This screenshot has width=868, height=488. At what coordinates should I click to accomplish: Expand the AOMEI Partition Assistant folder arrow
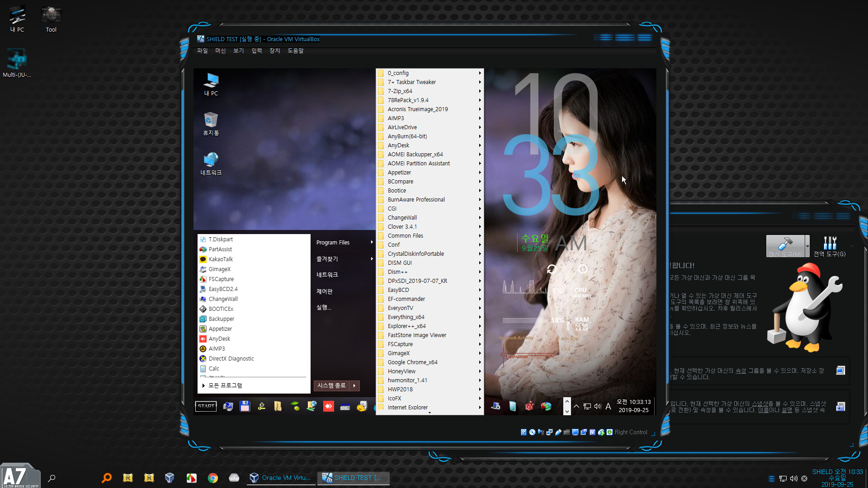(480, 164)
